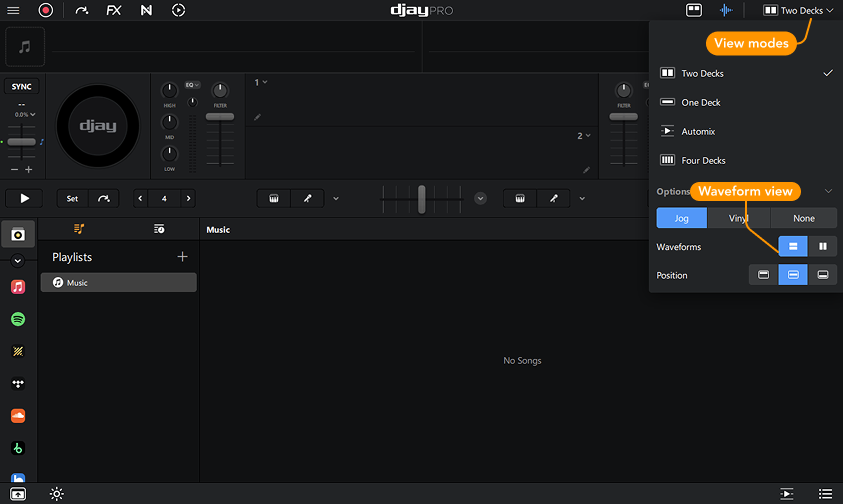
Task: Click deck 1 volume fader handle
Action: 220,117
